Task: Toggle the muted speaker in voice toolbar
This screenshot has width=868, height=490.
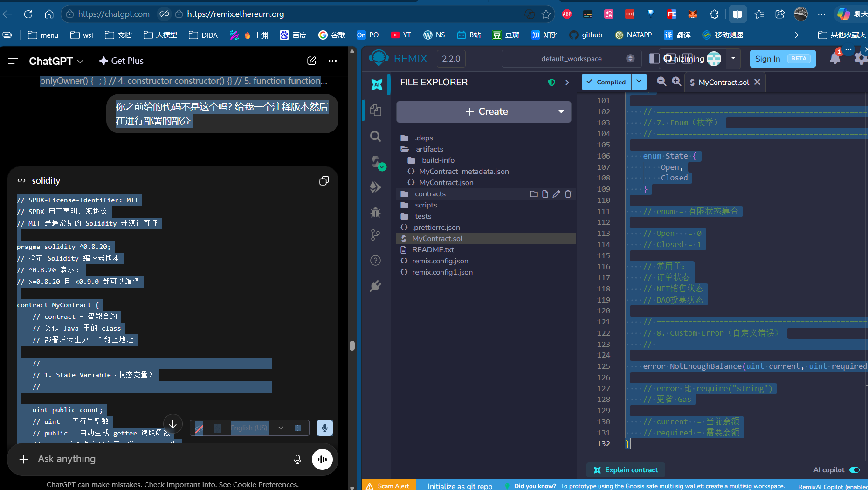Action: coord(199,428)
